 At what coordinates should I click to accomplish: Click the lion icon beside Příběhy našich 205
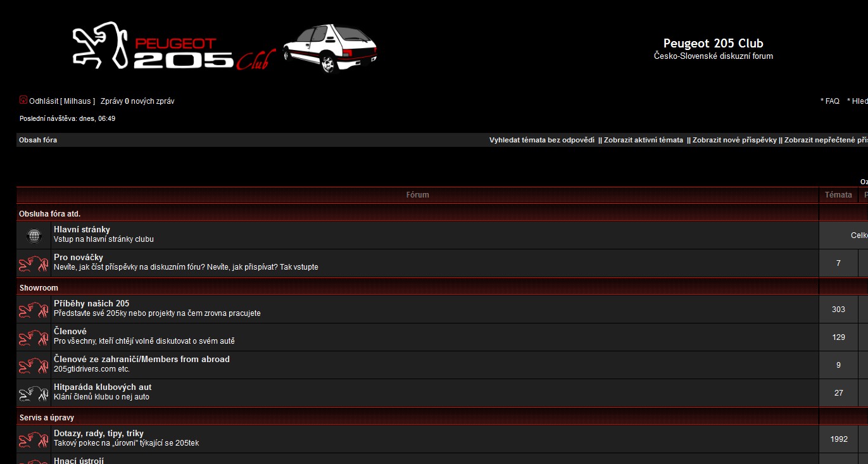coord(34,310)
